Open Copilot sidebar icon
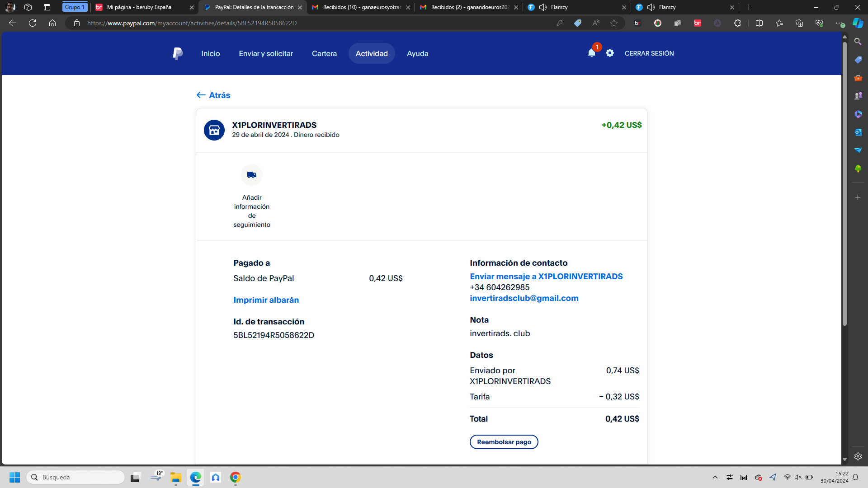 tap(858, 23)
